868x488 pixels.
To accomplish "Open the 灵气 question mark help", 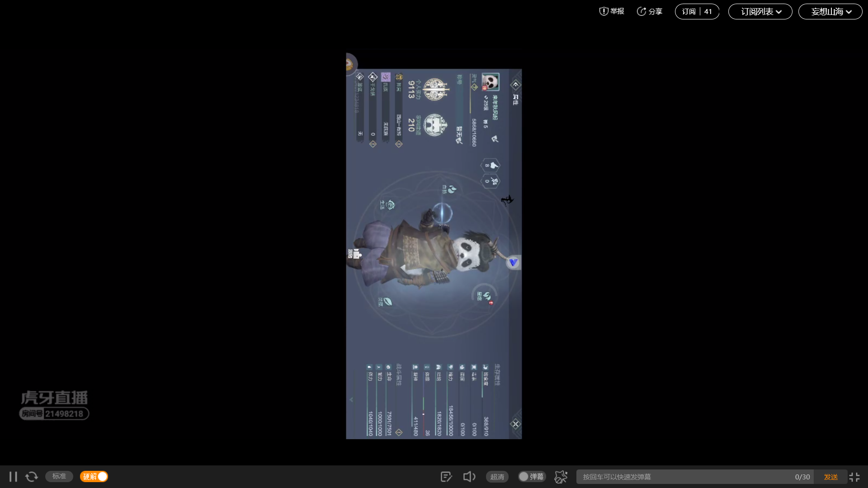I will 474,87.
